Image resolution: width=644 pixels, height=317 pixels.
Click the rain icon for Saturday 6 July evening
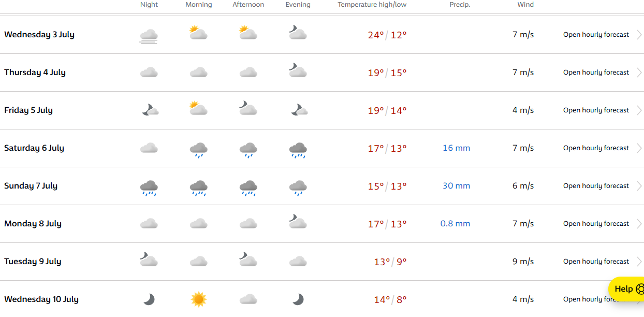click(298, 150)
